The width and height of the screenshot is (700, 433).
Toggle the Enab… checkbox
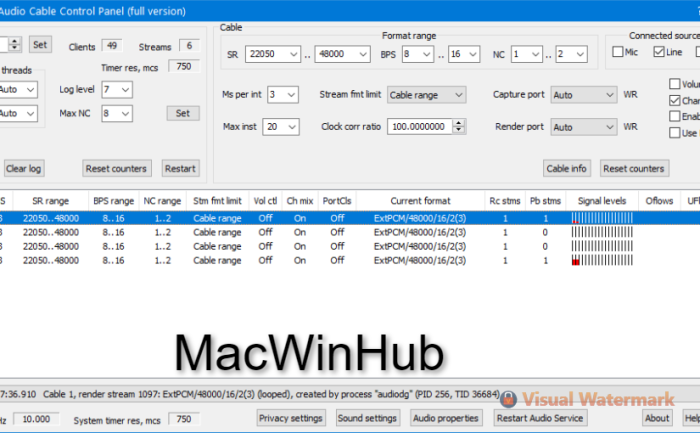(x=675, y=117)
